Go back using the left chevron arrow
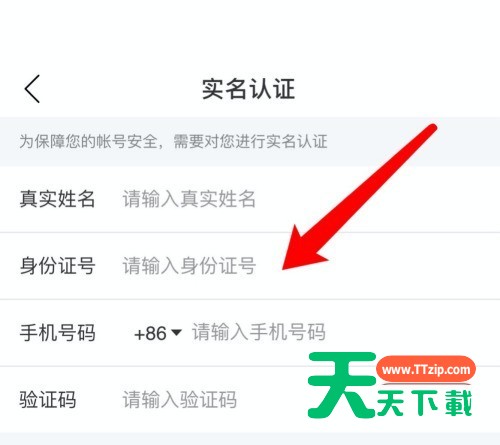 (x=32, y=89)
